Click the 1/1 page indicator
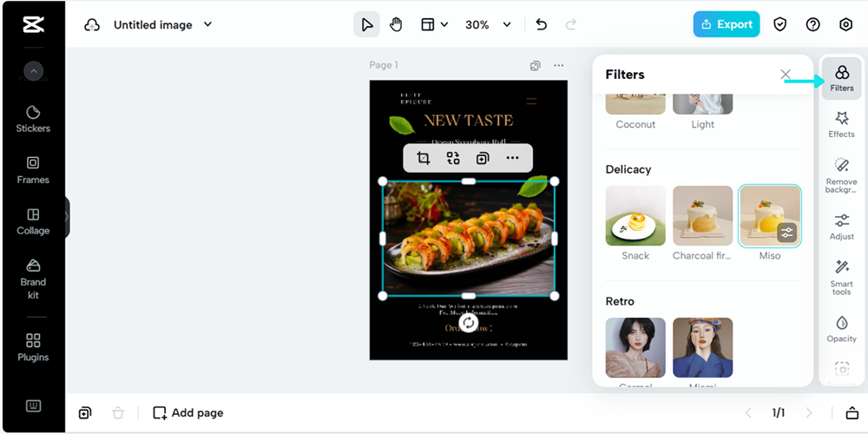This screenshot has height=434, width=868. [779, 413]
